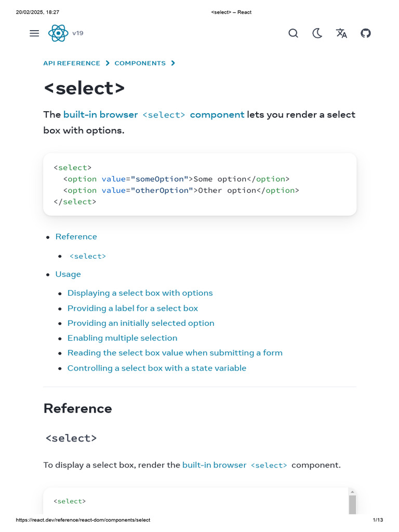The height and width of the screenshot is (532, 399).
Task: Open the GitHub repository icon
Action: point(366,33)
